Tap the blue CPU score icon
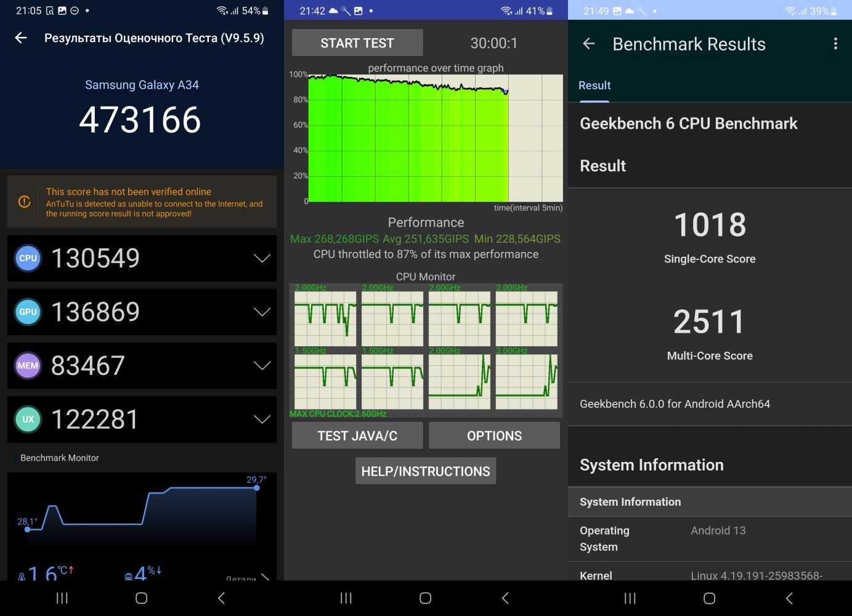This screenshot has height=616, width=852. click(x=28, y=259)
